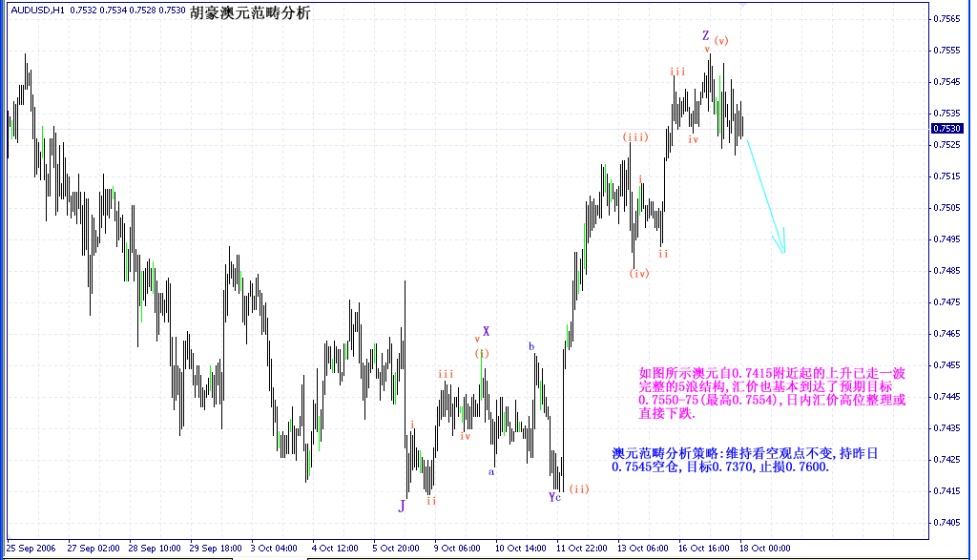
Task: Click the AUDUSD,H1 symbol header text
Action: [37, 10]
